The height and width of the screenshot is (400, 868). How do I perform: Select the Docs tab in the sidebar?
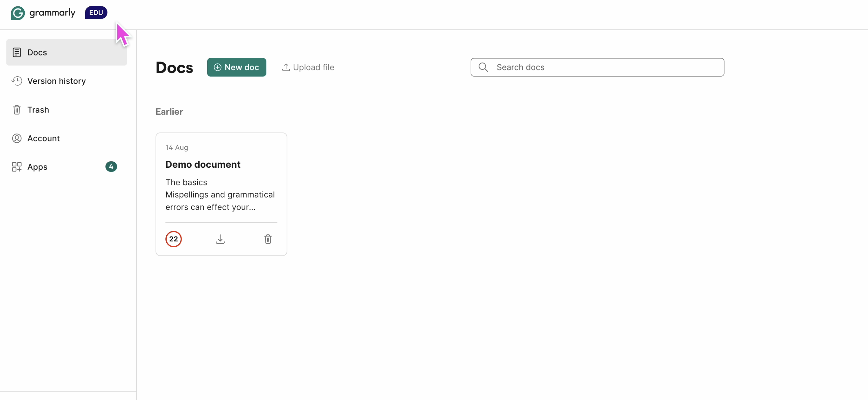click(x=37, y=52)
